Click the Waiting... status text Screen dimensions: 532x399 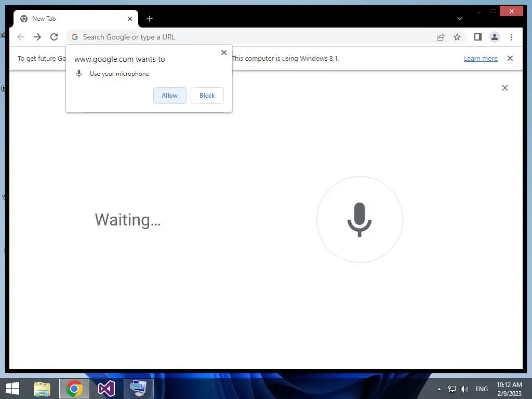(x=128, y=220)
